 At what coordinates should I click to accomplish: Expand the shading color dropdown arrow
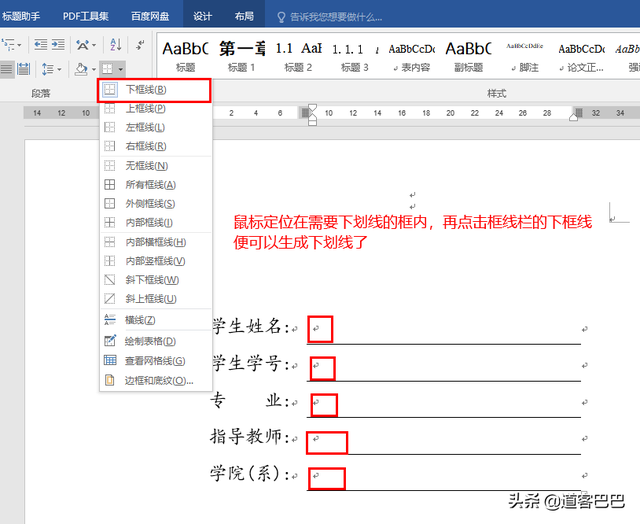click(93, 70)
